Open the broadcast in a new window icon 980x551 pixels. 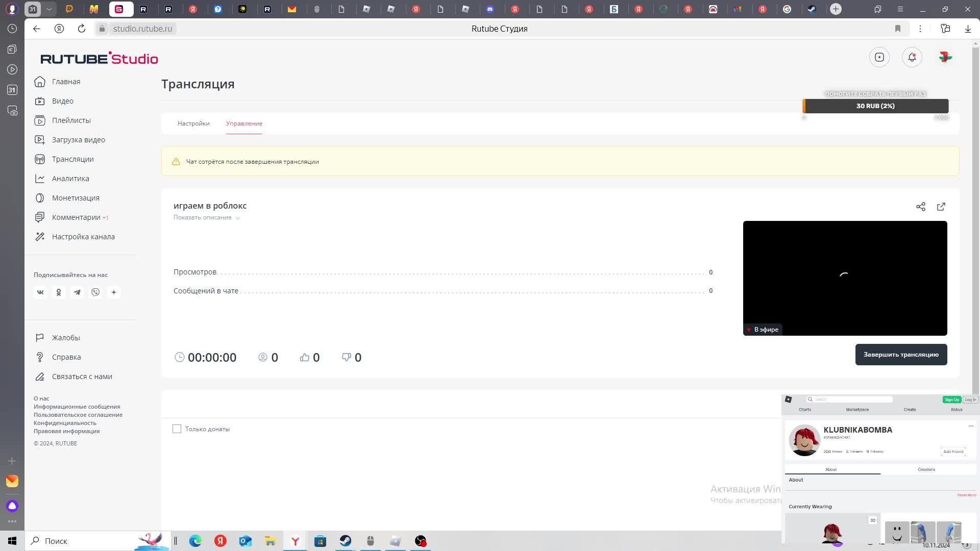[x=941, y=207]
